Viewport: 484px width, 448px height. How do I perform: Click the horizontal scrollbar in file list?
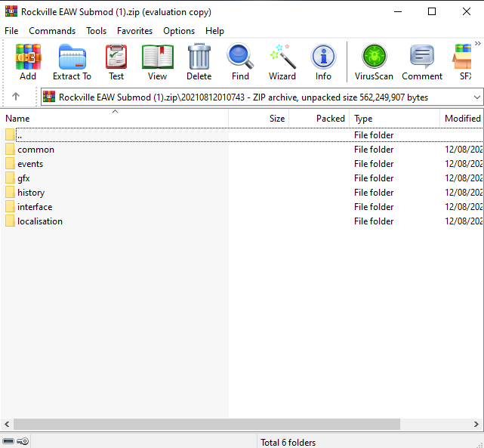tap(227, 425)
